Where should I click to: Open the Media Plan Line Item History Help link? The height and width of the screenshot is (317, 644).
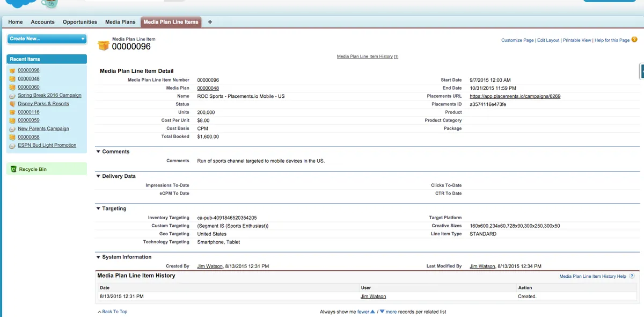[x=592, y=276]
